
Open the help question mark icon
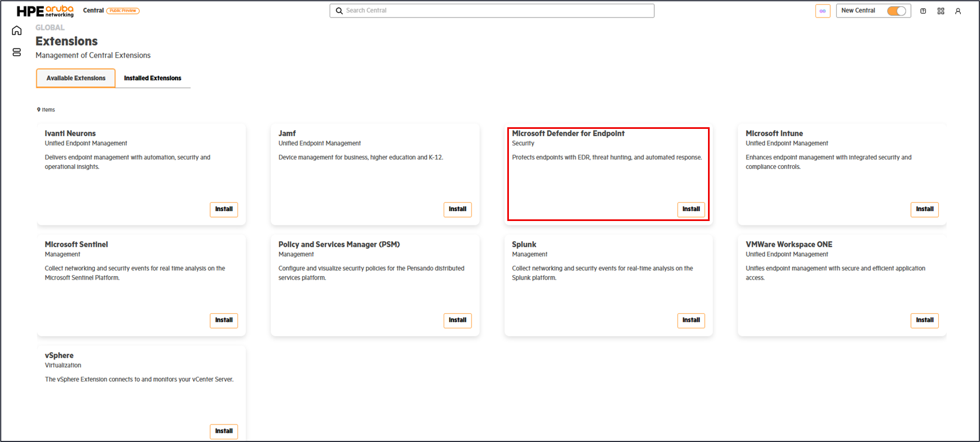[923, 11]
